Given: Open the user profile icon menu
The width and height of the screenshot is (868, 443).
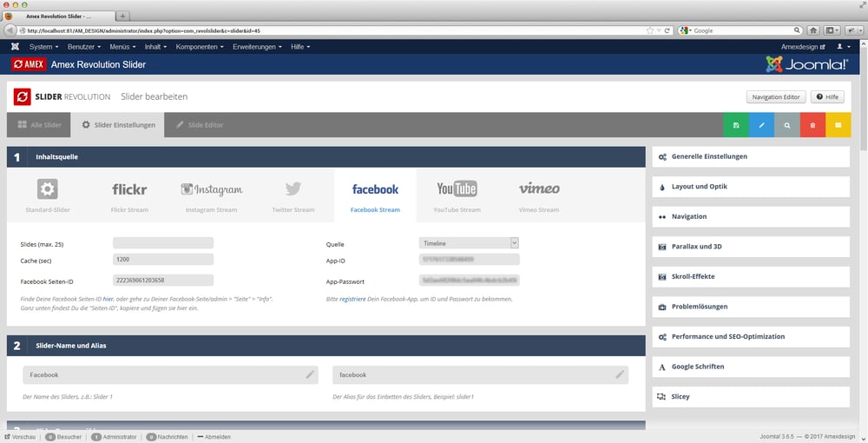Looking at the screenshot, I should click(843, 47).
